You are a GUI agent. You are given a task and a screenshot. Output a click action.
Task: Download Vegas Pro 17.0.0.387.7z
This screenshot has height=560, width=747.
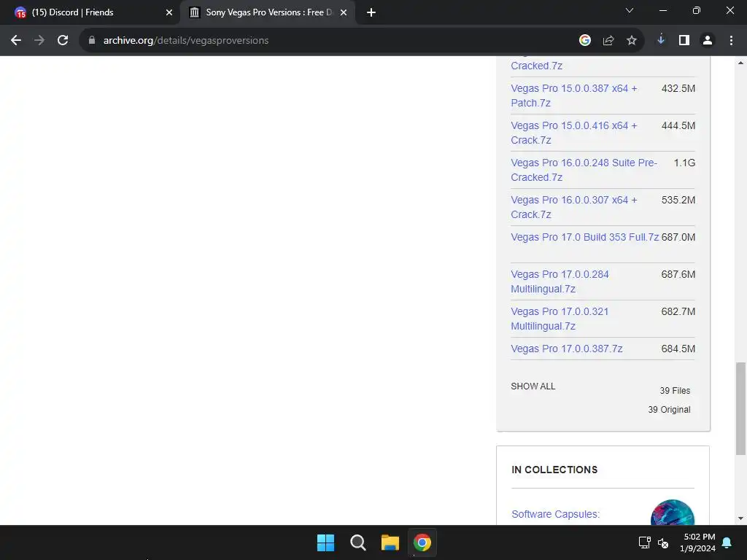tap(566, 349)
